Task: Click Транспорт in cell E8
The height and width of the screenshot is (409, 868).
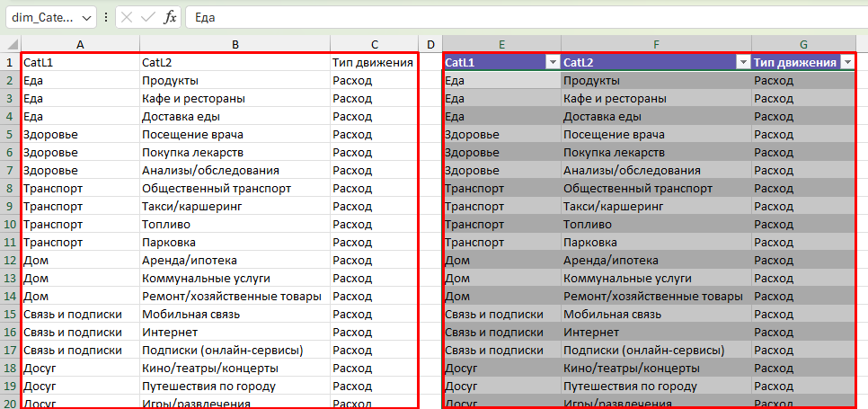Action: click(x=501, y=189)
